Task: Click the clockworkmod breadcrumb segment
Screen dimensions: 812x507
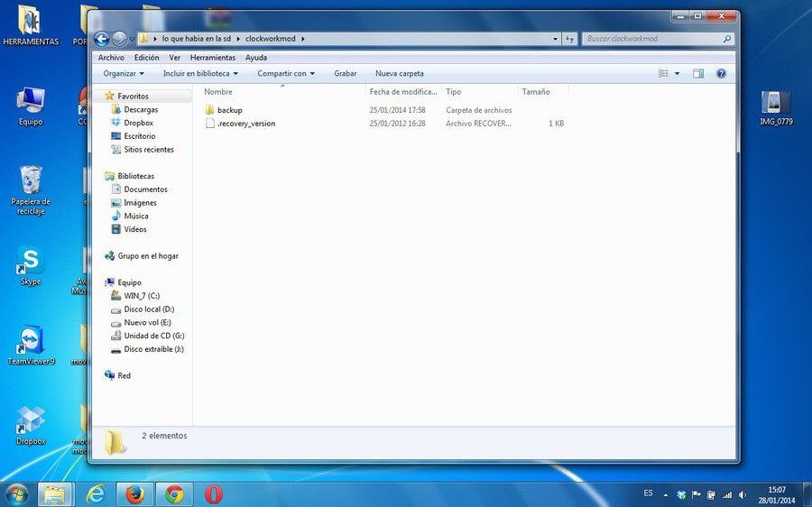Action: (x=271, y=39)
